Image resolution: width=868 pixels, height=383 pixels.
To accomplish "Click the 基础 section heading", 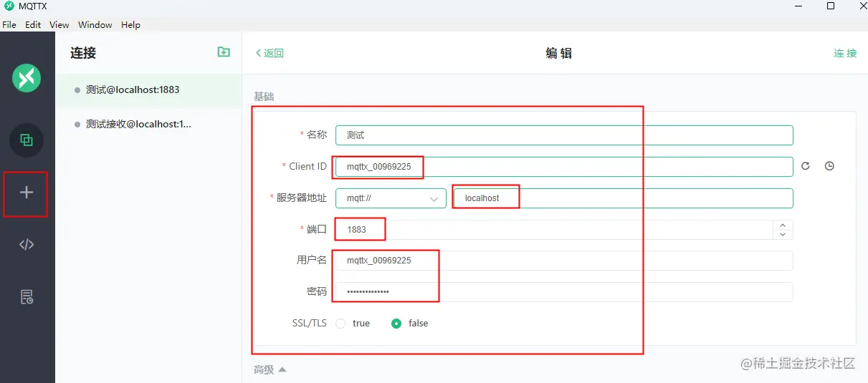I will pyautogui.click(x=264, y=96).
